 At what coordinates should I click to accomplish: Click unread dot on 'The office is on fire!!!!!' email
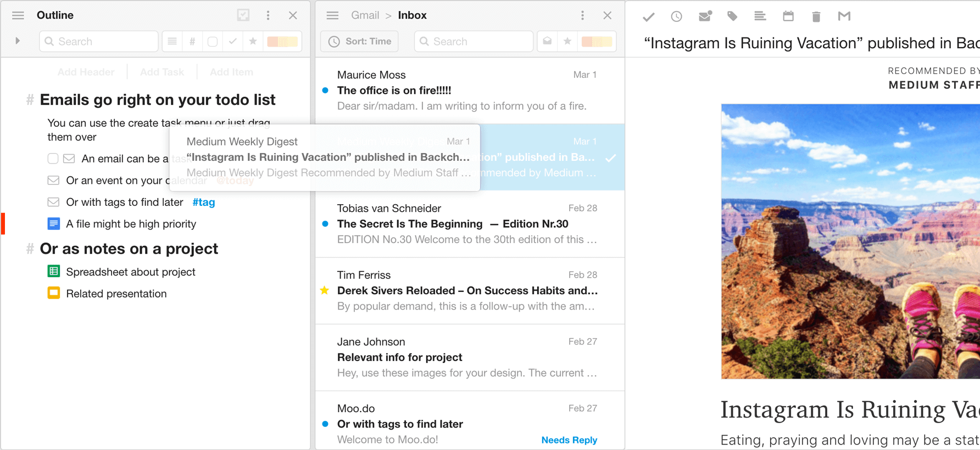click(325, 91)
